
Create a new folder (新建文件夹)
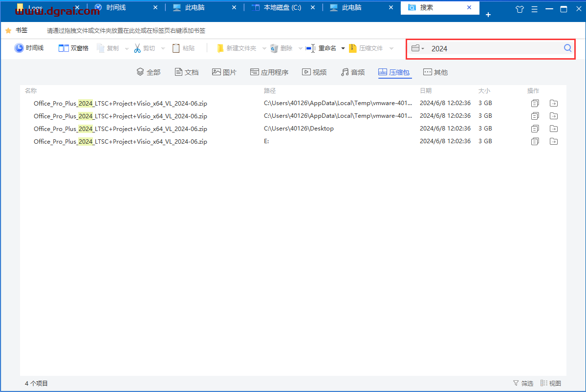click(237, 48)
